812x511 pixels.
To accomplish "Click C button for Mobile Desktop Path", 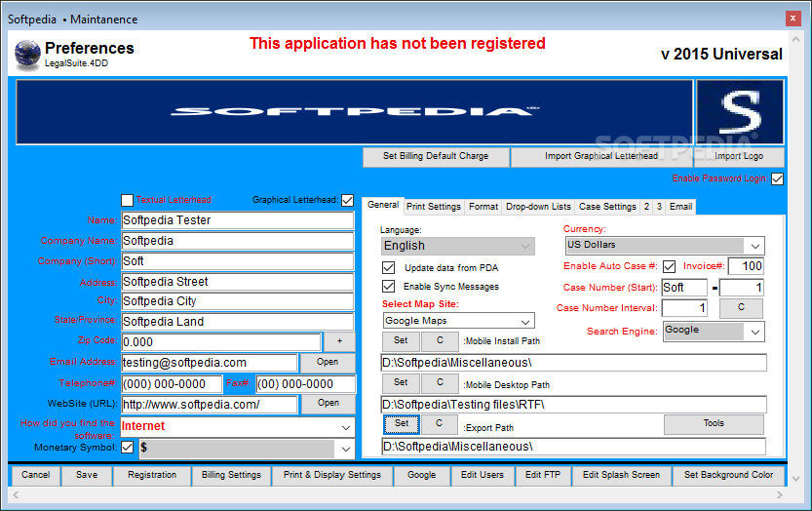I will pos(440,383).
